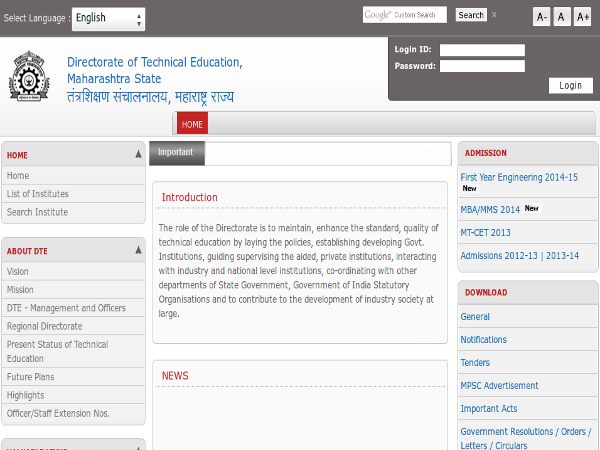This screenshot has height=450, width=600.
Task: Click the HOME navigation tab
Action: [192, 125]
